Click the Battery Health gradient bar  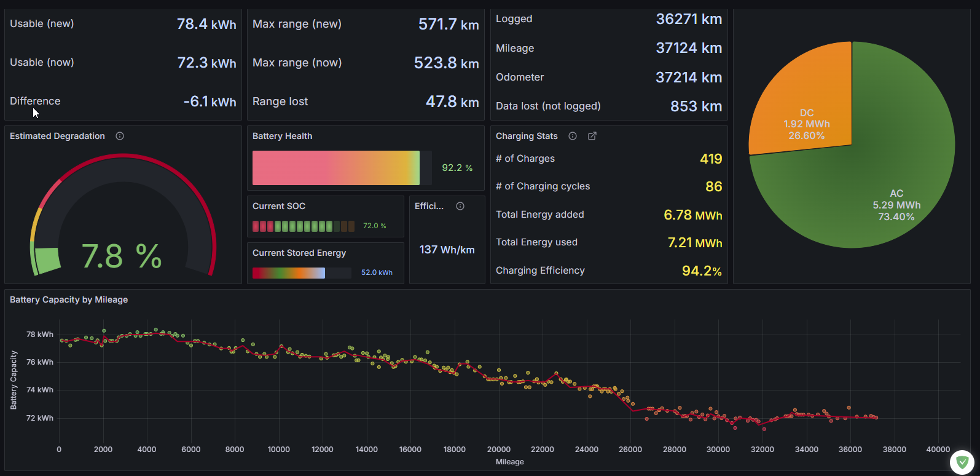[335, 168]
